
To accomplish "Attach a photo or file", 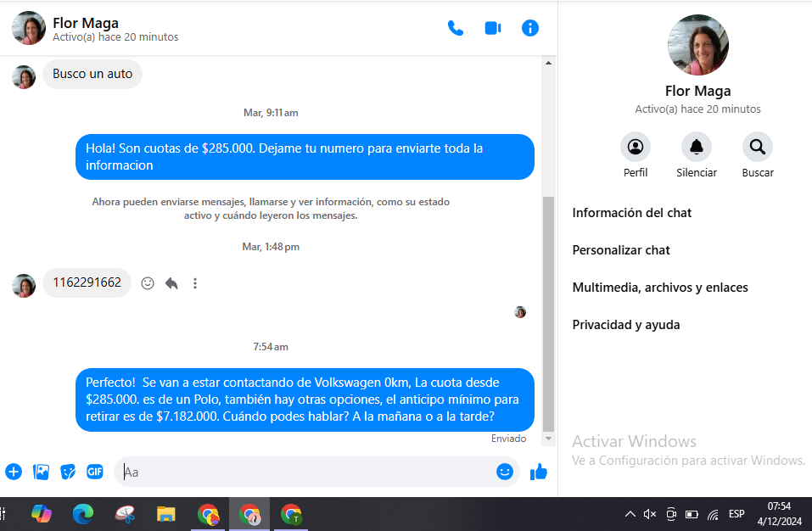I will tap(41, 472).
